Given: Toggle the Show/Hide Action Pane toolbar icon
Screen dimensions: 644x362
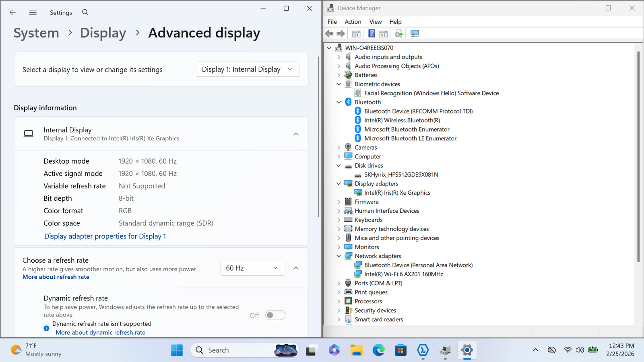Looking at the screenshot, I should [x=384, y=34].
